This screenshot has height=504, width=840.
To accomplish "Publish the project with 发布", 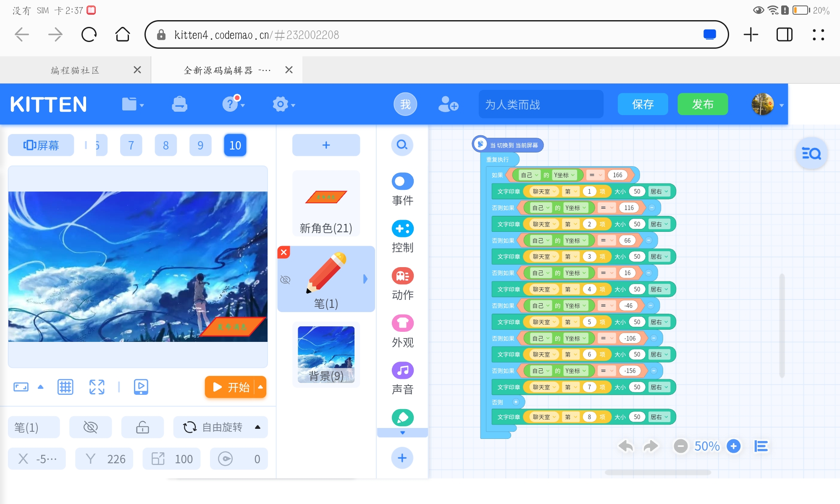I will [703, 104].
